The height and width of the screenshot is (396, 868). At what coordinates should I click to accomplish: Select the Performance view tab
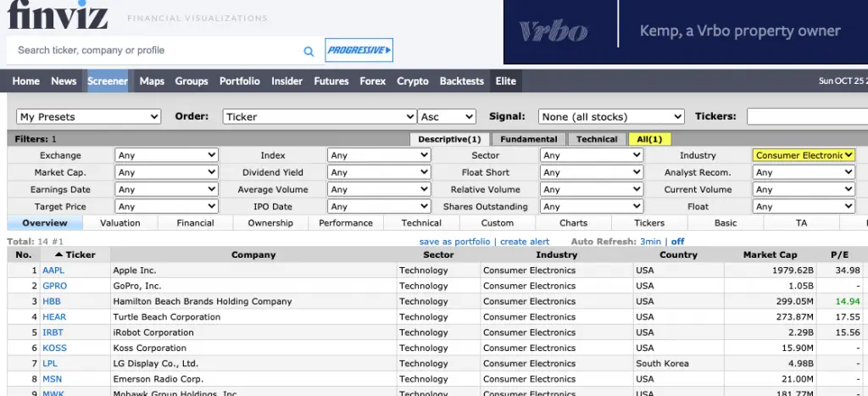click(346, 223)
